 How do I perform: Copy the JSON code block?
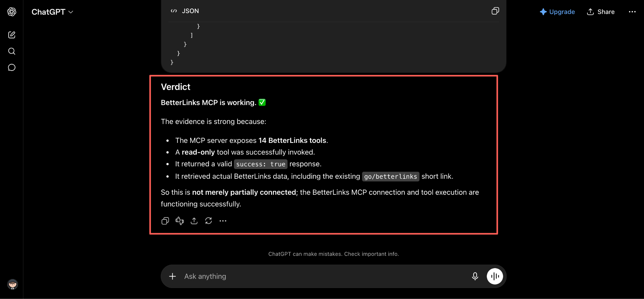point(495,11)
